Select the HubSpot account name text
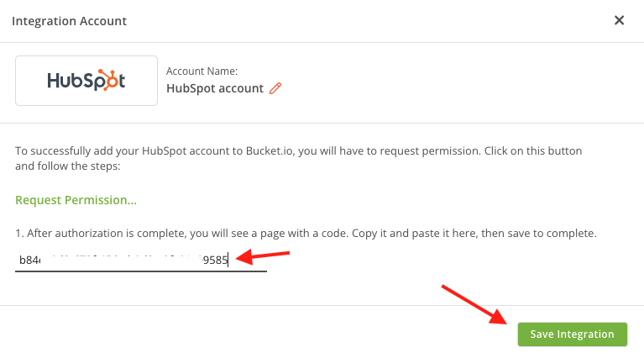Screen dimensions: 644x358 (x=215, y=88)
